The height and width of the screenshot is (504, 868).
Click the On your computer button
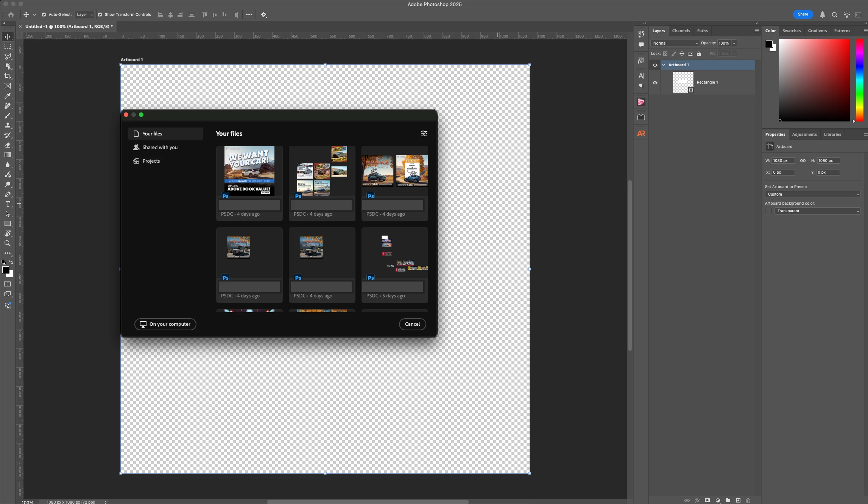click(165, 324)
